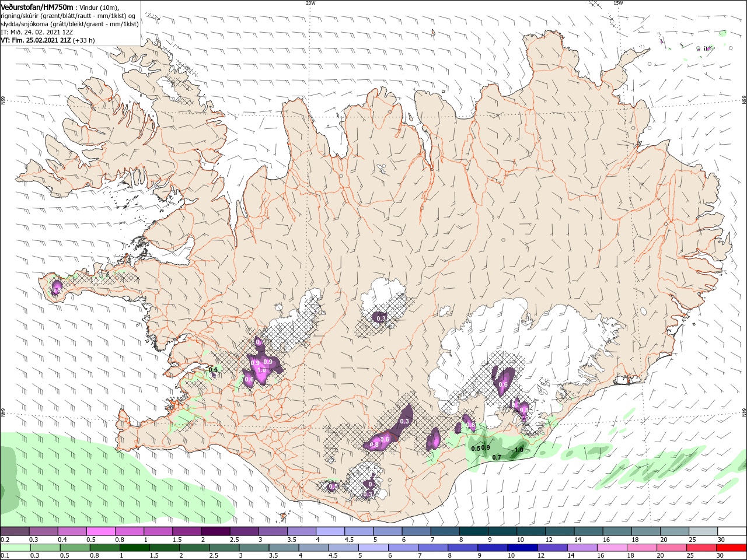Image resolution: width=747 pixels, height=560 pixels.
Task: Click the 0.8 value on the southern purple patch
Action: [375, 444]
